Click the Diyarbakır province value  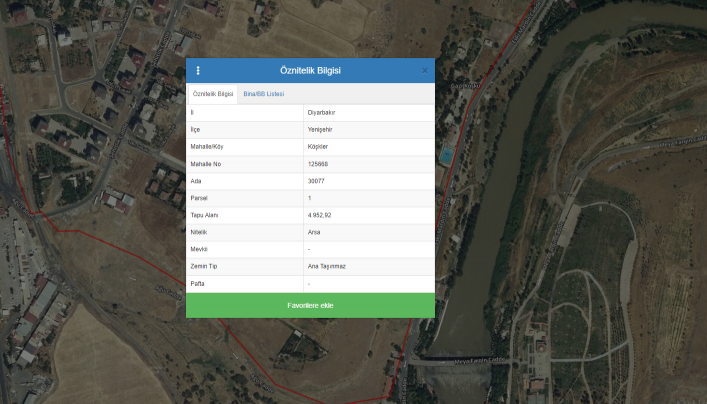pyautogui.click(x=321, y=113)
